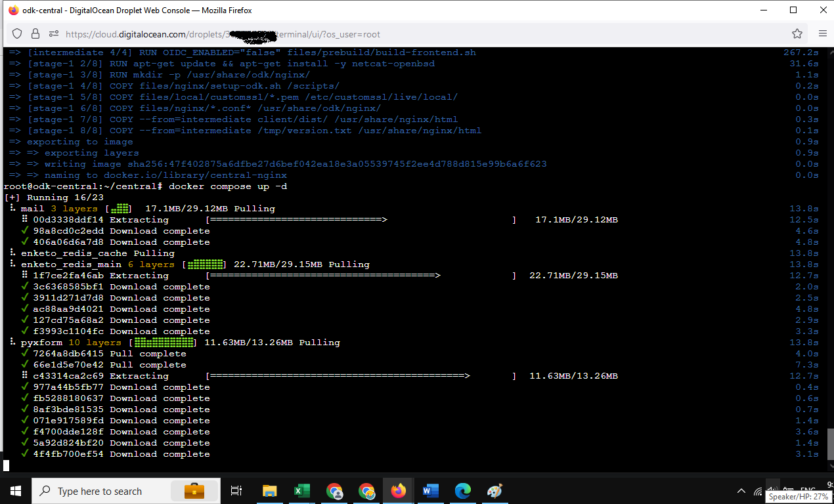
Task: Click the layer ID '3911d271d7d8'
Action: (68, 298)
